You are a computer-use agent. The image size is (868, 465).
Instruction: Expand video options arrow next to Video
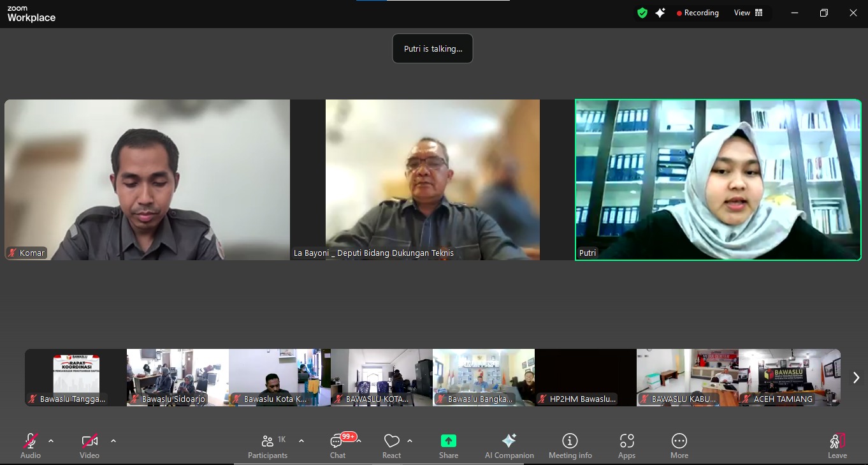[x=113, y=441]
